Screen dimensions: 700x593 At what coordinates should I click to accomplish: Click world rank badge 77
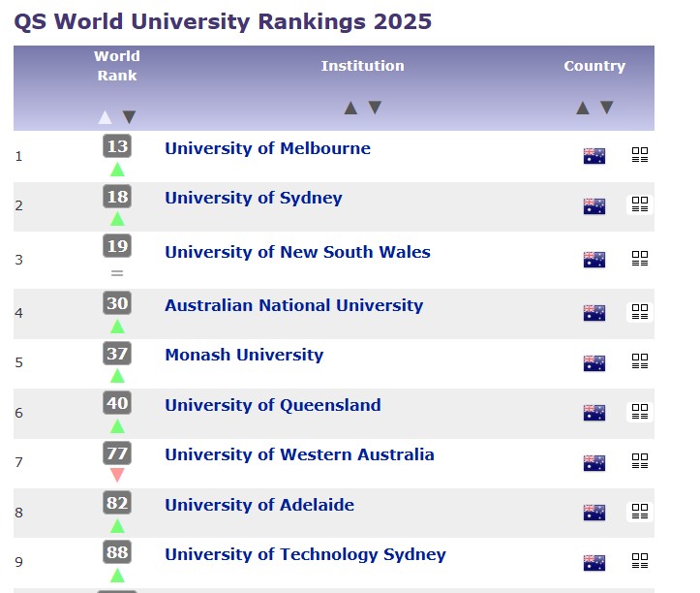[117, 453]
